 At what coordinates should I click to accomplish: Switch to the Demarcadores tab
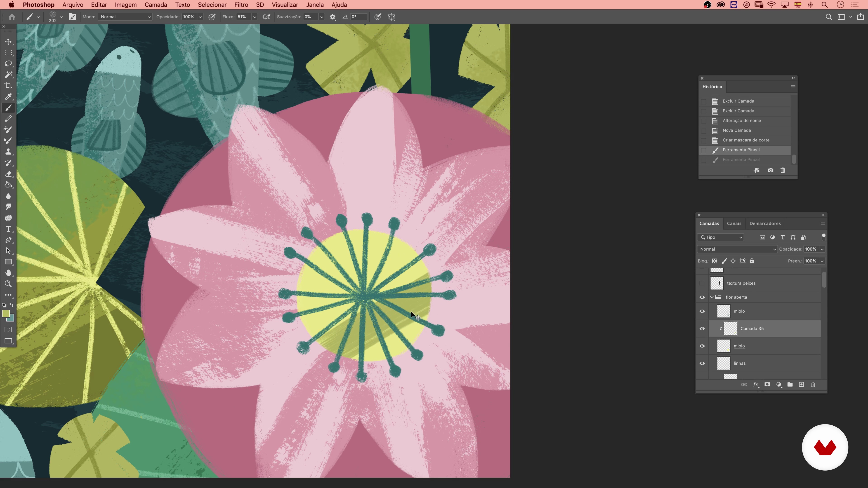click(x=765, y=224)
